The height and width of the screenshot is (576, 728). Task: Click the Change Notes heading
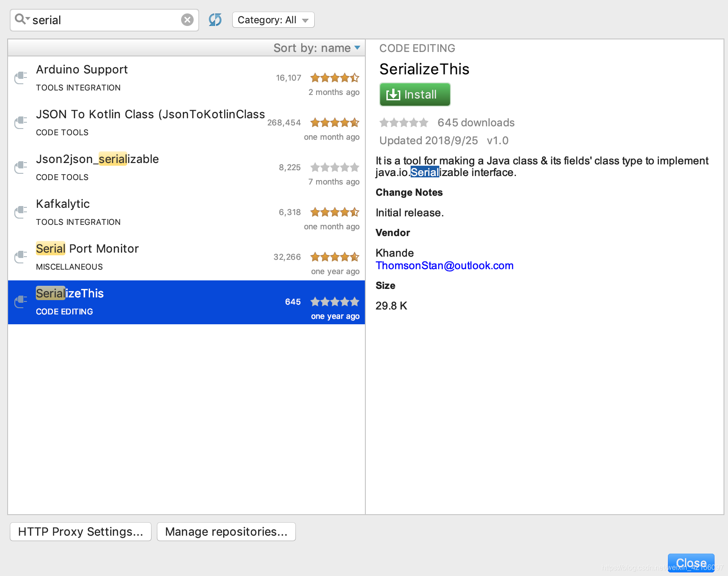click(x=409, y=193)
